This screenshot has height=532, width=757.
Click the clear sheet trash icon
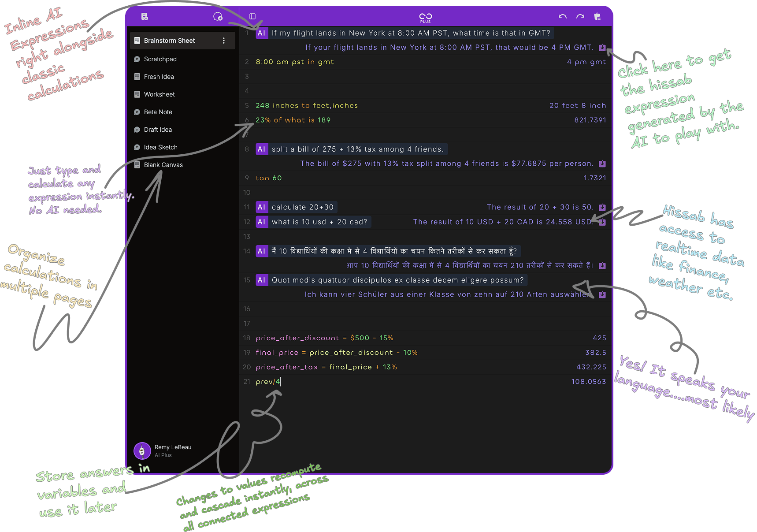(x=597, y=16)
